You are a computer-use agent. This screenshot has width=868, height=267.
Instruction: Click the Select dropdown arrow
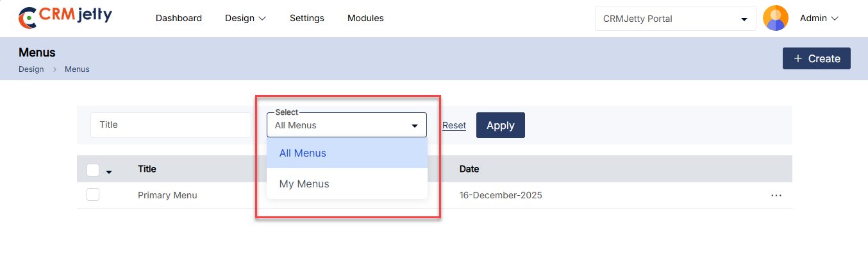[414, 126]
